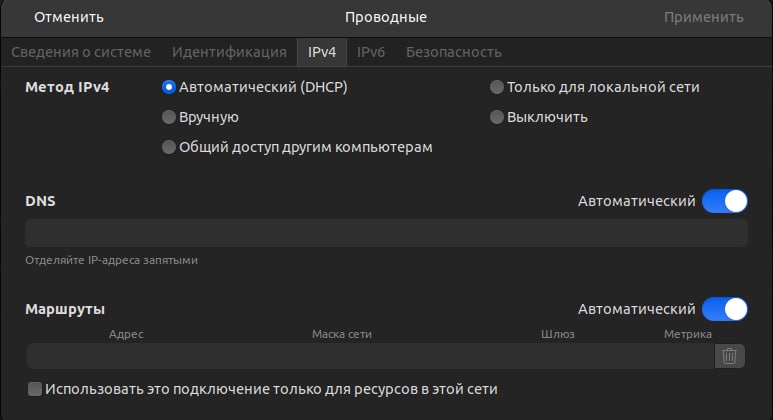Go to the IPv6 tab

[371, 51]
